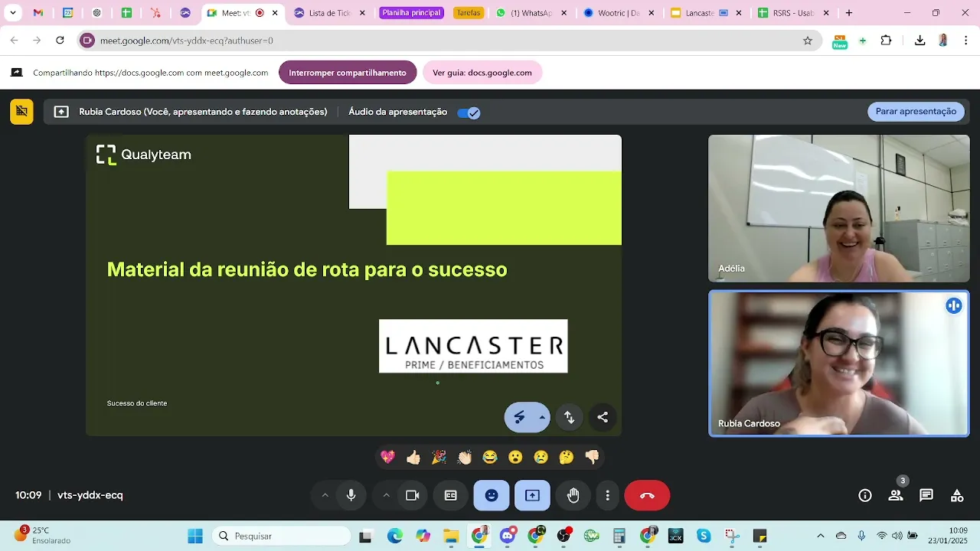This screenshot has width=980, height=551.
Task: Open a new browser tab
Action: [849, 13]
